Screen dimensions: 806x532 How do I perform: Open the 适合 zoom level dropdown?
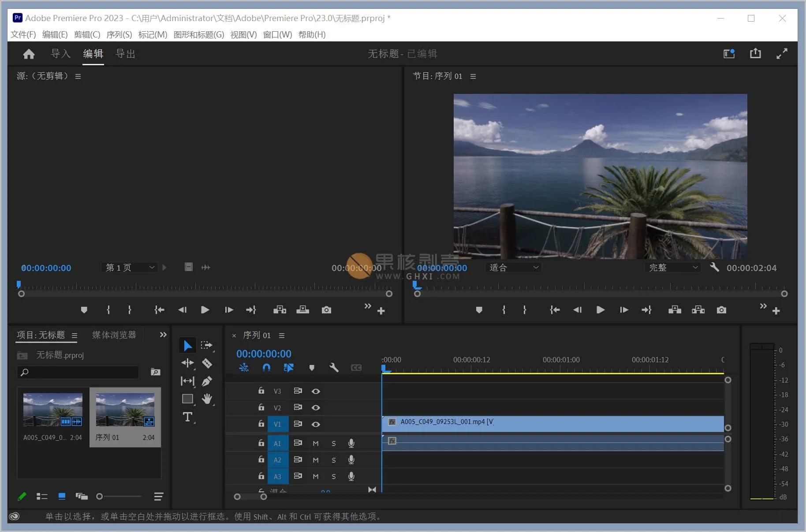513,268
